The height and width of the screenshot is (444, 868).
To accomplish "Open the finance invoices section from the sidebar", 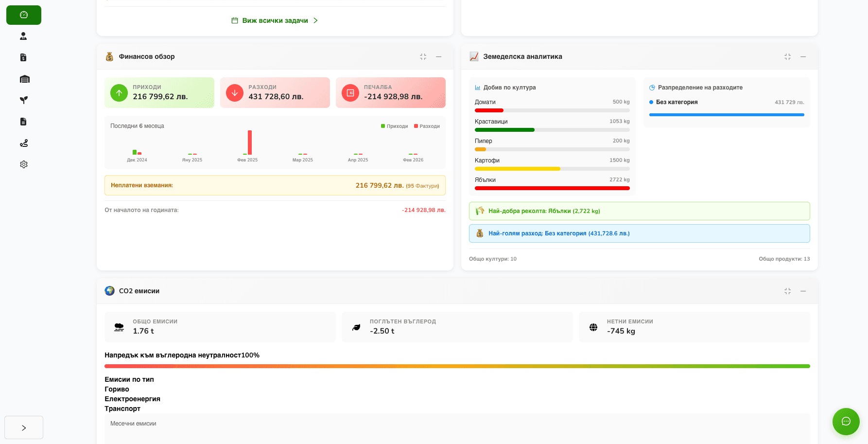I will 23,57.
